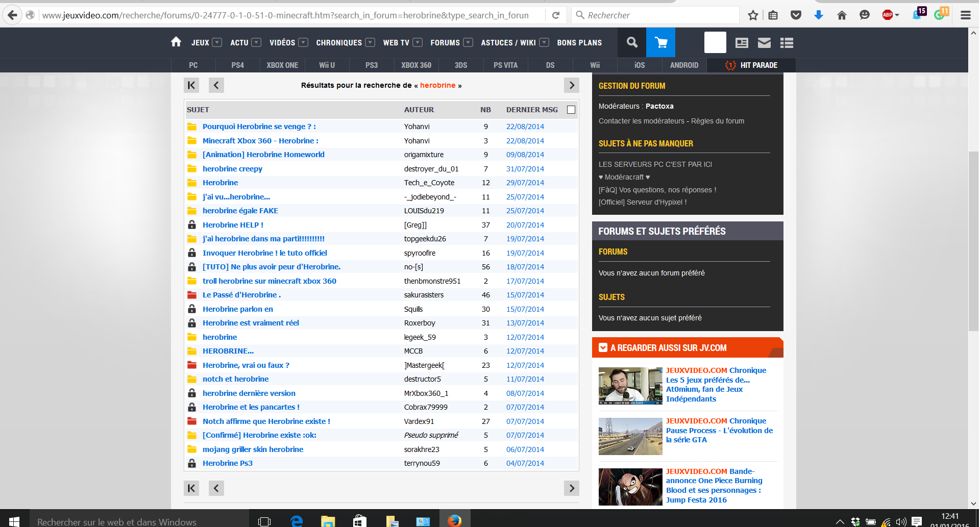Select the PC platform tab
Image resolution: width=980 pixels, height=527 pixels.
(x=193, y=65)
